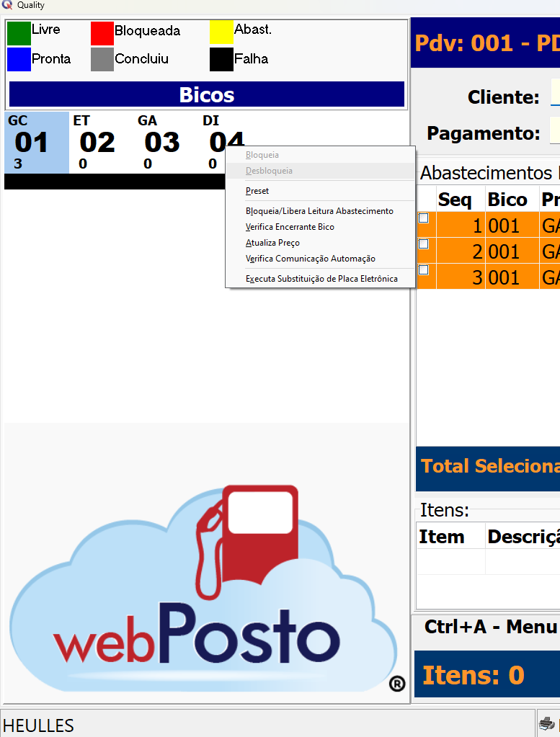Click the blue Pronta color swatch
This screenshot has height=737, width=560.
[19, 59]
